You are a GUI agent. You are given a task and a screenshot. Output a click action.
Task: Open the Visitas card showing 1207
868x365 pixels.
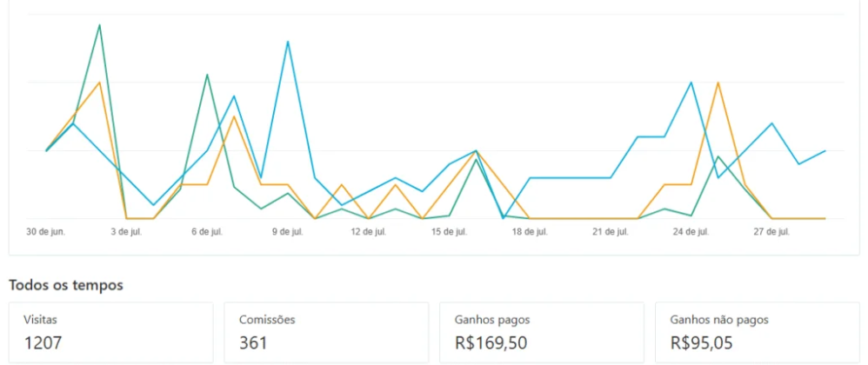click(x=110, y=332)
